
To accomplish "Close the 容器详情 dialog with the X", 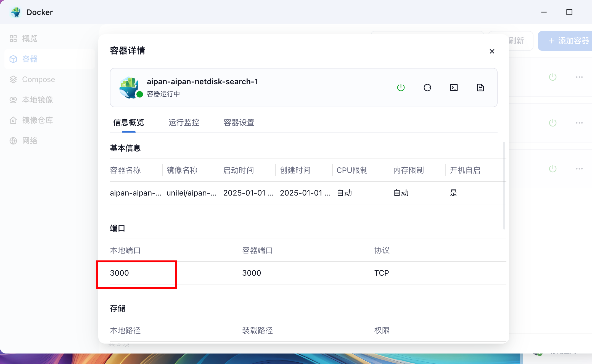I will [492, 51].
